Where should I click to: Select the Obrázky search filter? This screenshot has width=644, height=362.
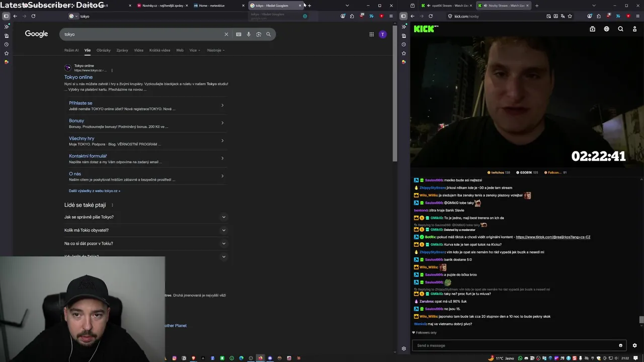[104, 50]
